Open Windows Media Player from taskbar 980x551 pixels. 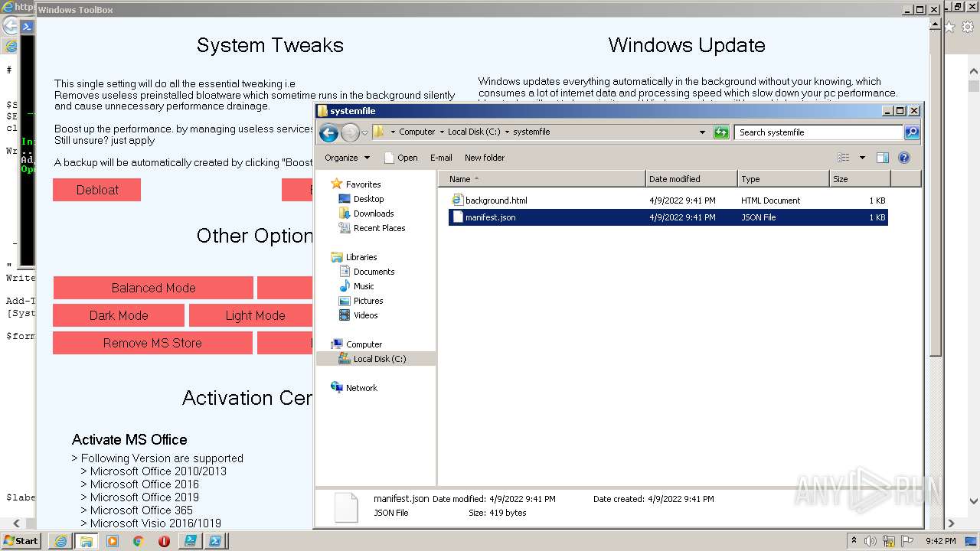tap(113, 541)
